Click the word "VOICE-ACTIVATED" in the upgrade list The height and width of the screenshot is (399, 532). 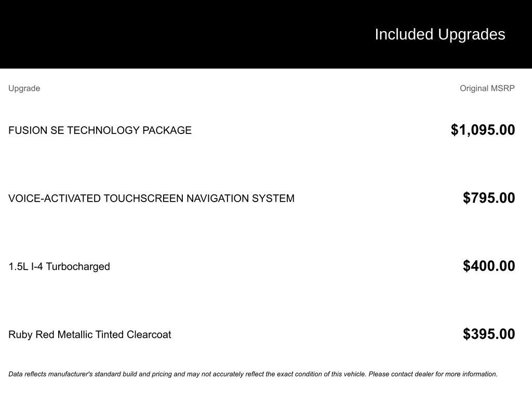tap(55, 198)
